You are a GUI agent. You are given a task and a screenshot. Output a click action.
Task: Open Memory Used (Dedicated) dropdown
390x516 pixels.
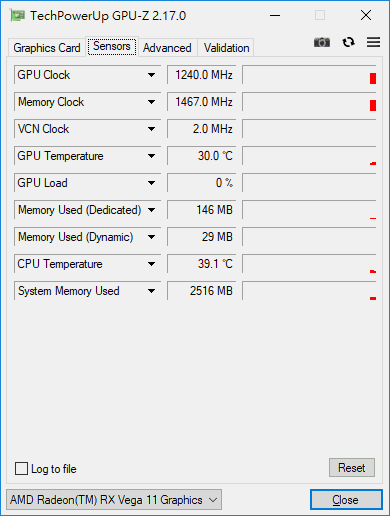point(151,210)
